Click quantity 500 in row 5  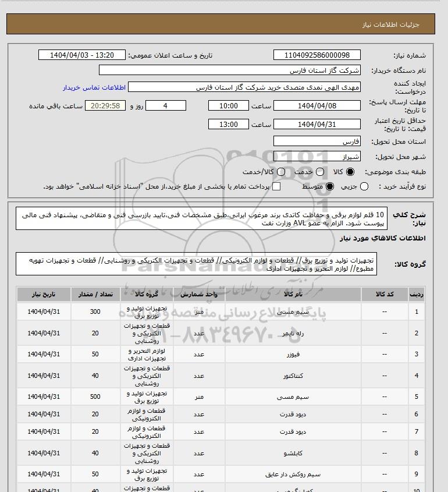[x=95, y=397]
